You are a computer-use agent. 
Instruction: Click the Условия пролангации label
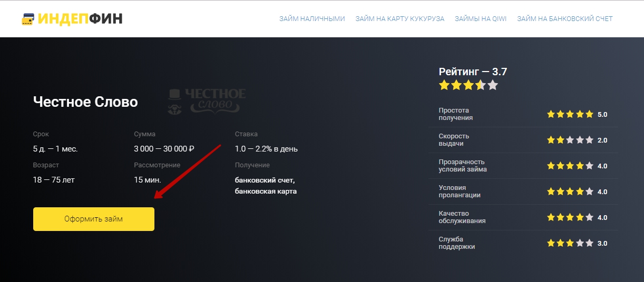pos(460,192)
